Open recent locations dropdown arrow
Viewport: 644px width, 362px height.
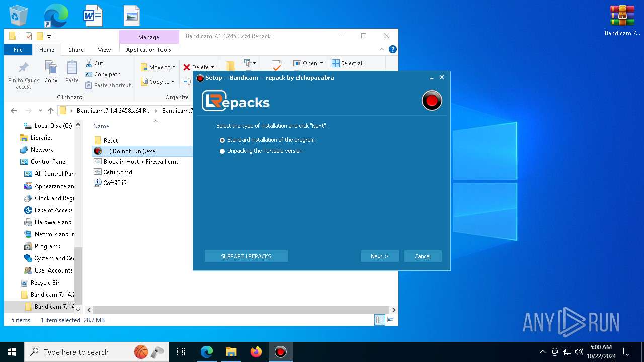click(40, 111)
